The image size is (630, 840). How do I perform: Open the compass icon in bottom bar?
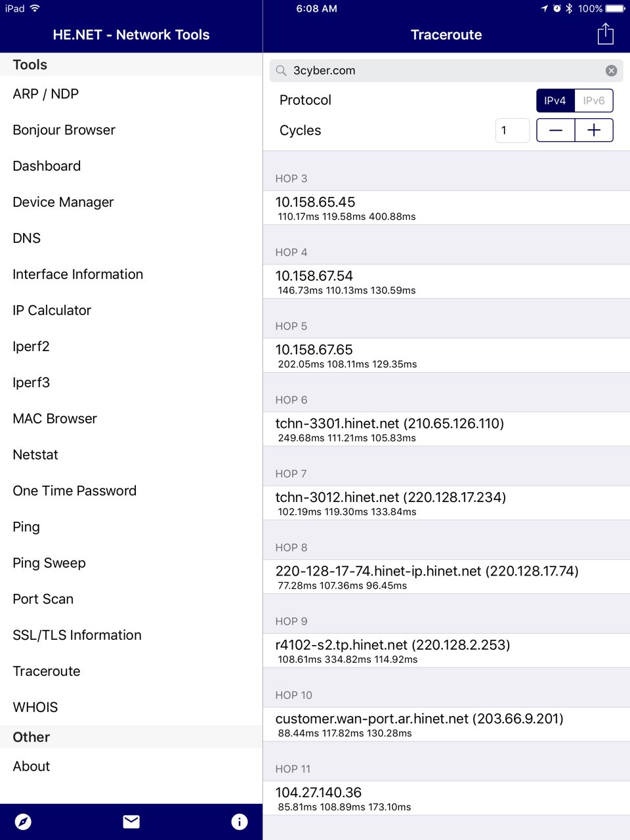click(23, 822)
